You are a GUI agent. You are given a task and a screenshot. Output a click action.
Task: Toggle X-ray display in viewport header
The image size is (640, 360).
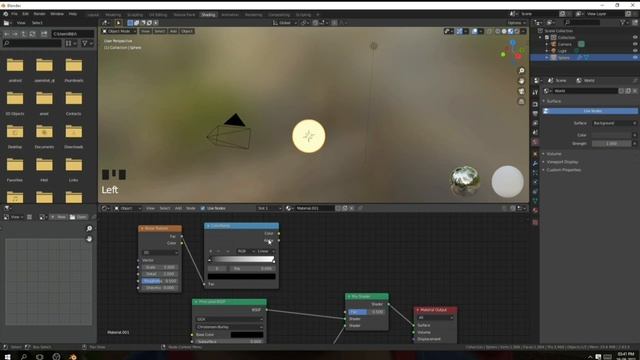489,31
